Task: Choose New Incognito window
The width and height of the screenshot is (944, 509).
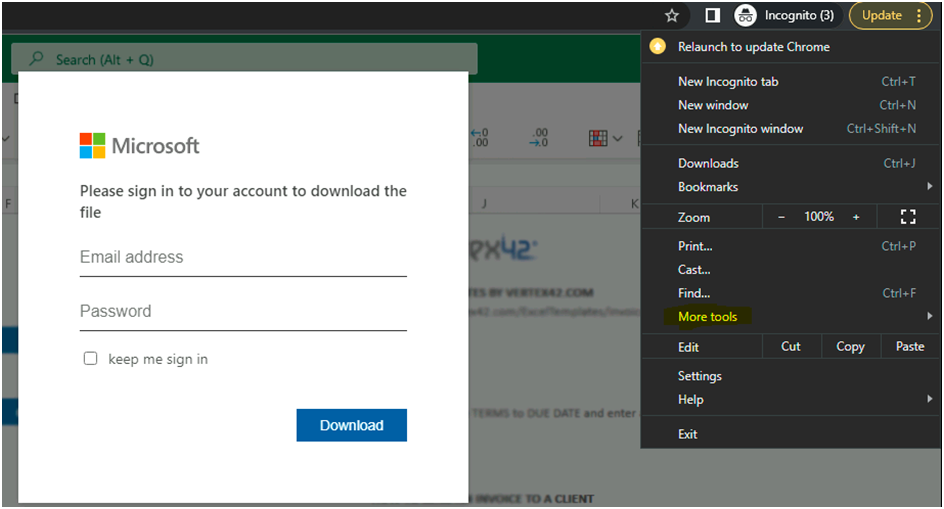Action: point(791,128)
